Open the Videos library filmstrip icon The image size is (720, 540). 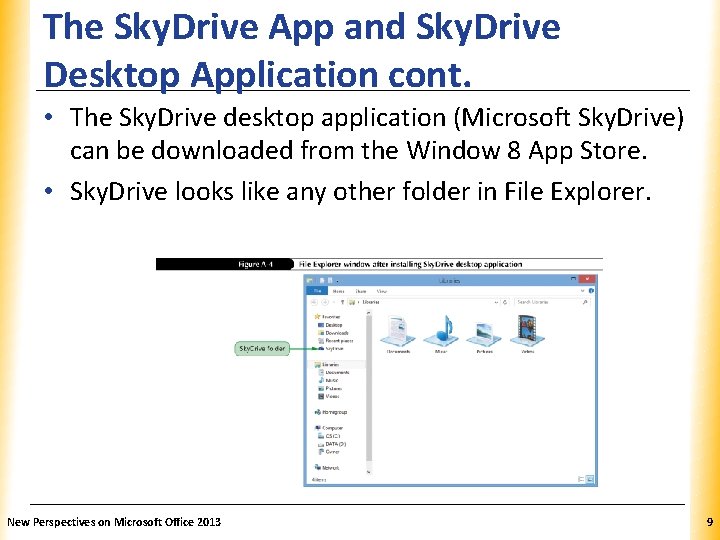[x=527, y=331]
